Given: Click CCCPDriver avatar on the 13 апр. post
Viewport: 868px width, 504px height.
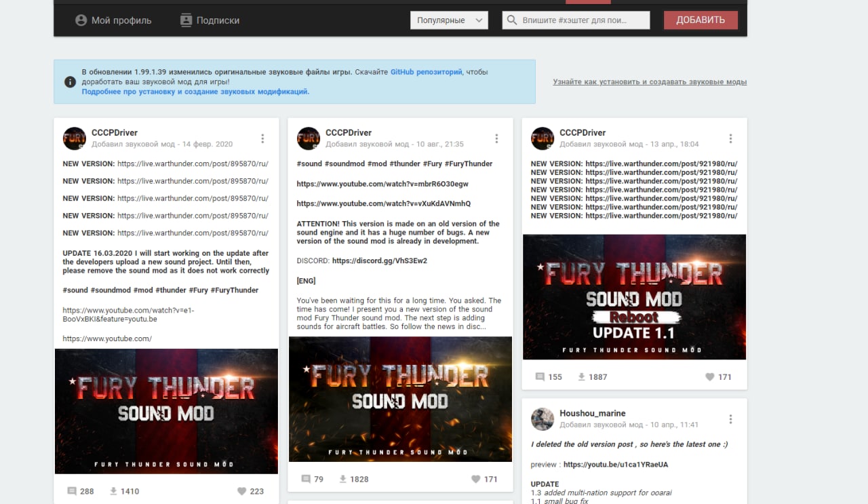Looking at the screenshot, I should coord(542,138).
